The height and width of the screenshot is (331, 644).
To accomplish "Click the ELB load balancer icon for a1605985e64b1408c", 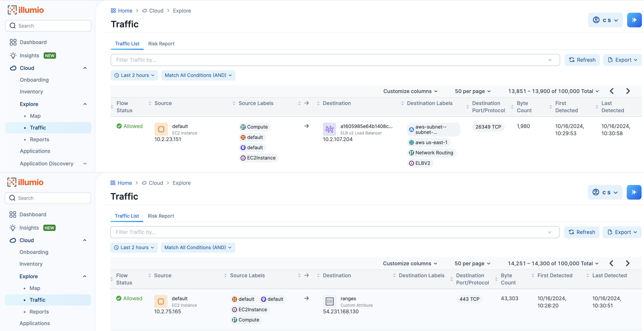I will click(329, 129).
